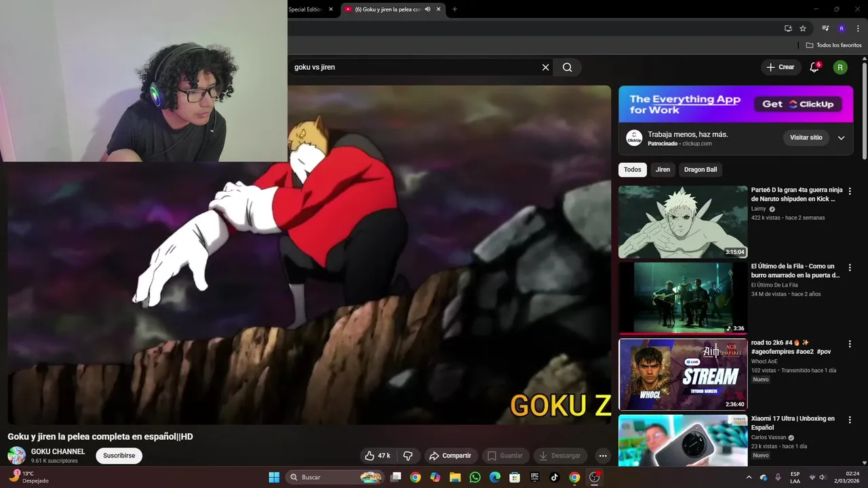Select the Jiren filter chip
Screen dimensions: 868x488
coord(663,169)
